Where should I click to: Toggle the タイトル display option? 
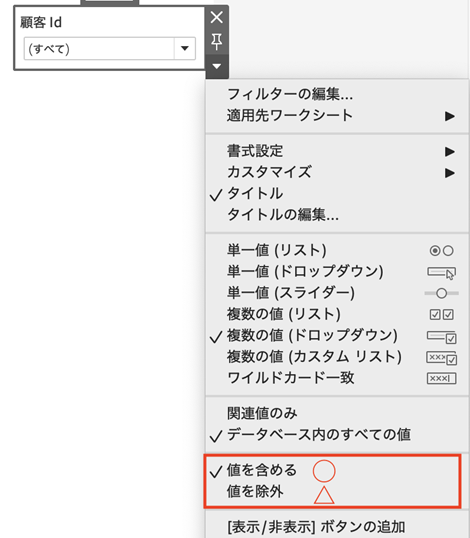(255, 194)
